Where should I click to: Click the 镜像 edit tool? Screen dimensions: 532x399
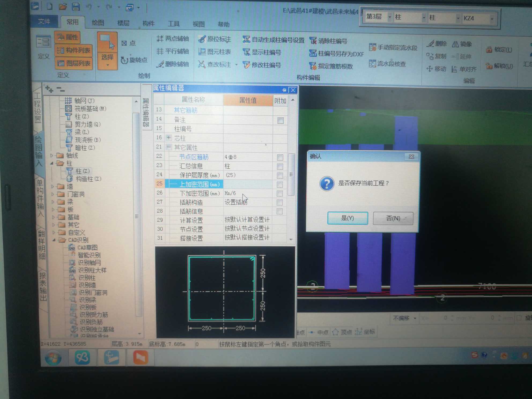pyautogui.click(x=462, y=44)
